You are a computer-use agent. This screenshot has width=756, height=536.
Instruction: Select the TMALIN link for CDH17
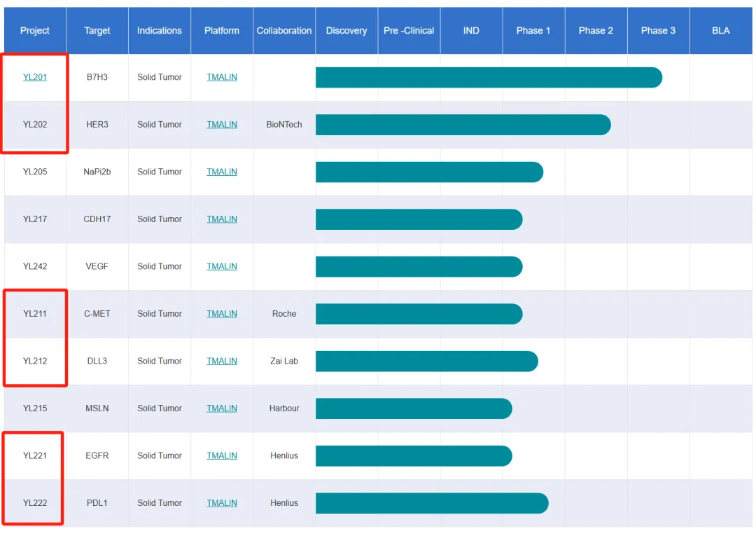coord(222,219)
